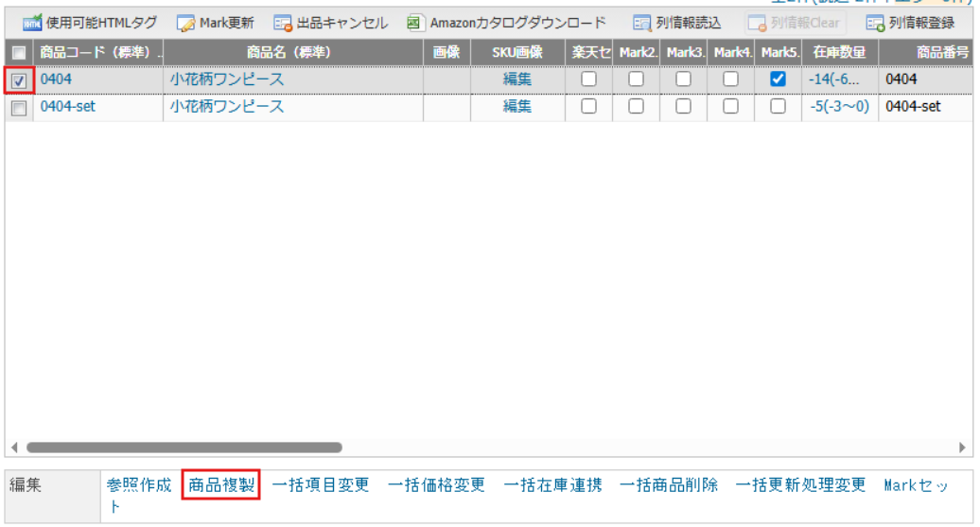Screen dimensions: 980x527
Task: Click the 使用可能HTMLタグ icon
Action: (x=32, y=24)
